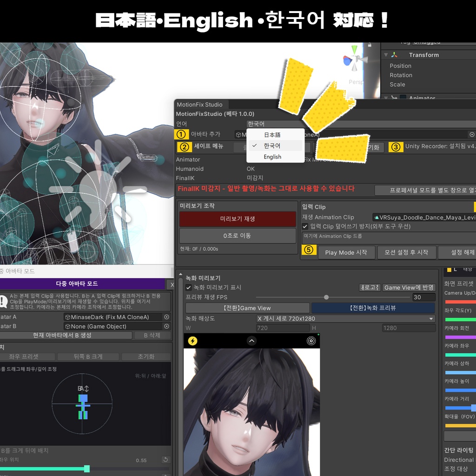Collapse the Transform component foldout arrow
The width and height of the screenshot is (476, 476).
(x=386, y=55)
